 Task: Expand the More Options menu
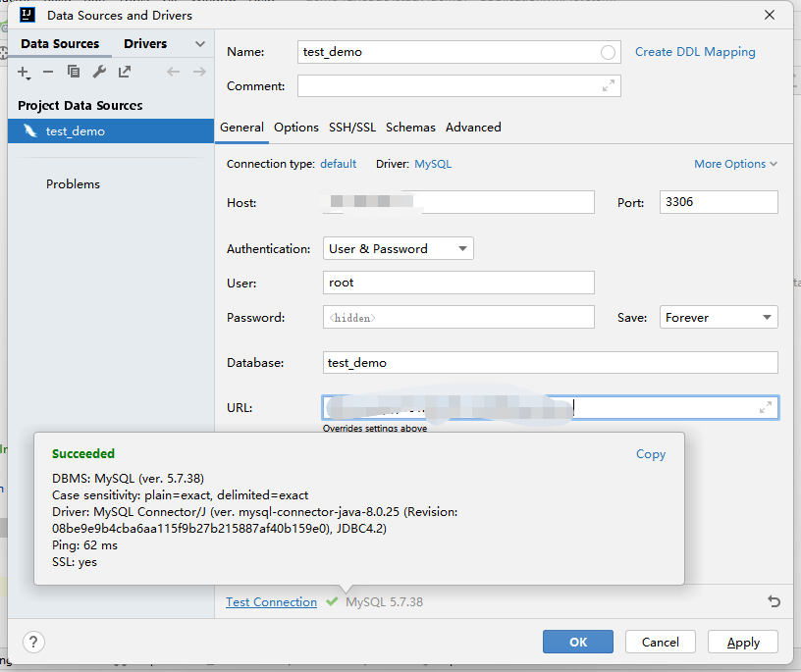coord(735,164)
